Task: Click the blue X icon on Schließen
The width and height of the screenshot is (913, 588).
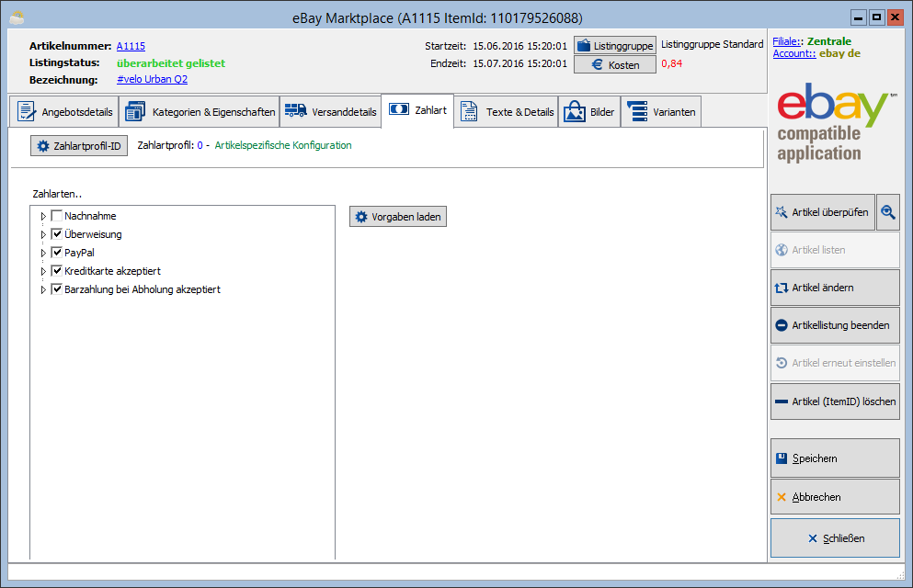Action: 813,538
